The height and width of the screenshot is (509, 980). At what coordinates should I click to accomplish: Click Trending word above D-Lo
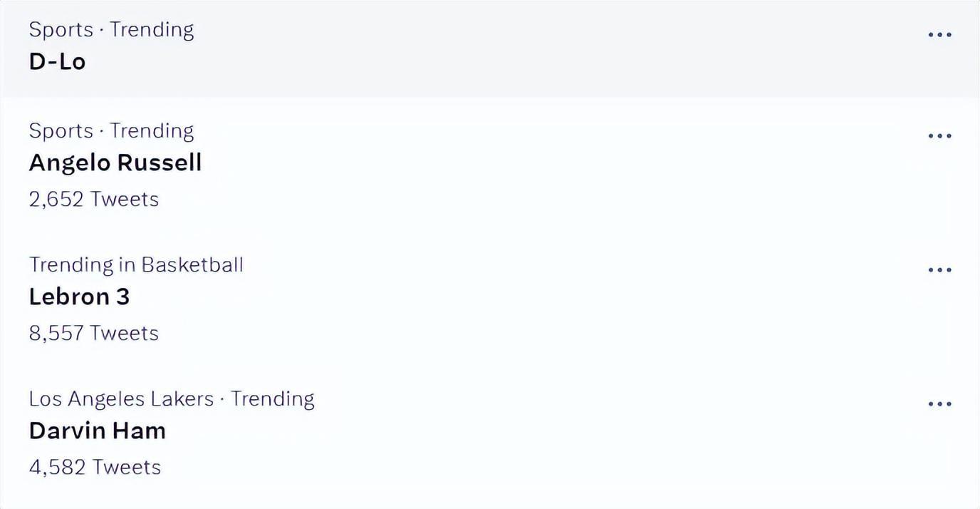(x=151, y=29)
